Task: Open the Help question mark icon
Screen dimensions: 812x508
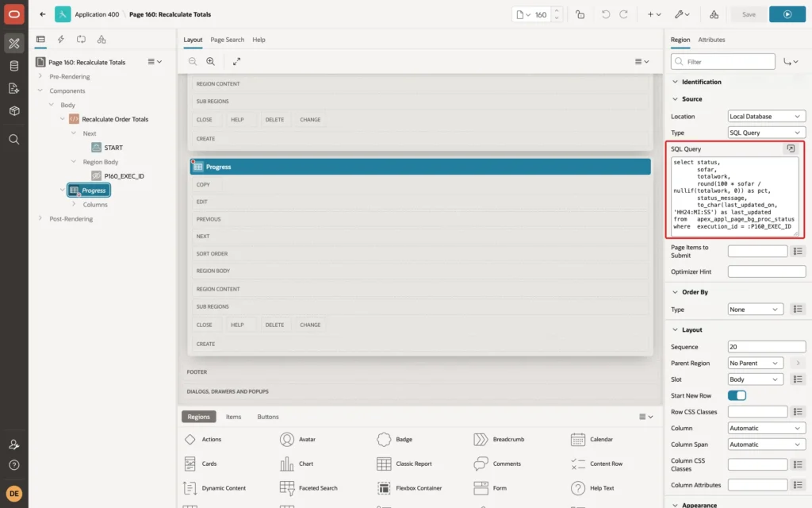Action: point(14,465)
